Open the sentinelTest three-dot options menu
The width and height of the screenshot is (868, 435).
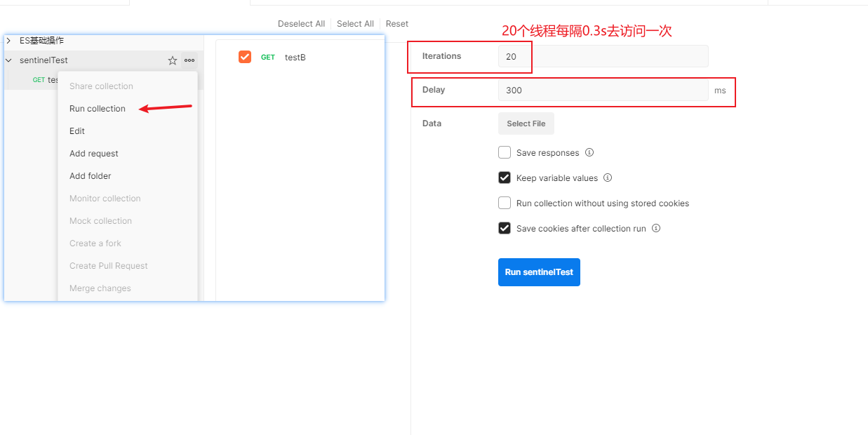click(189, 60)
